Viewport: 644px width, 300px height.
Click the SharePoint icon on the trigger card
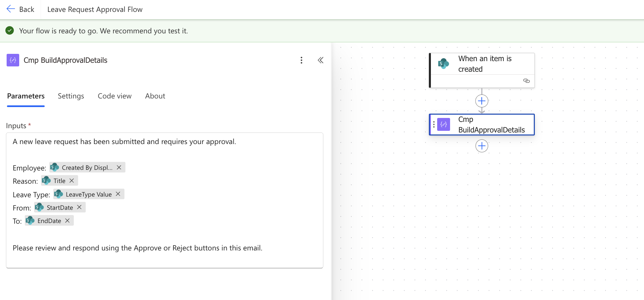pyautogui.click(x=443, y=64)
